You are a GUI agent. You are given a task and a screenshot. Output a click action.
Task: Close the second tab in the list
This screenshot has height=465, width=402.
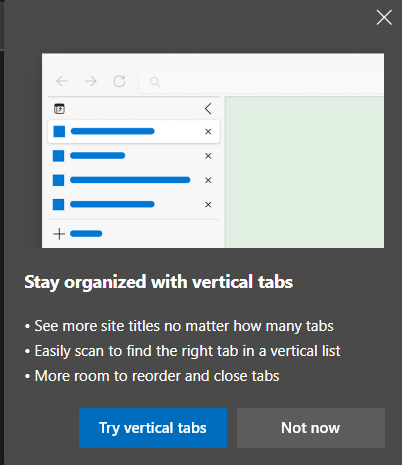pyautogui.click(x=208, y=156)
